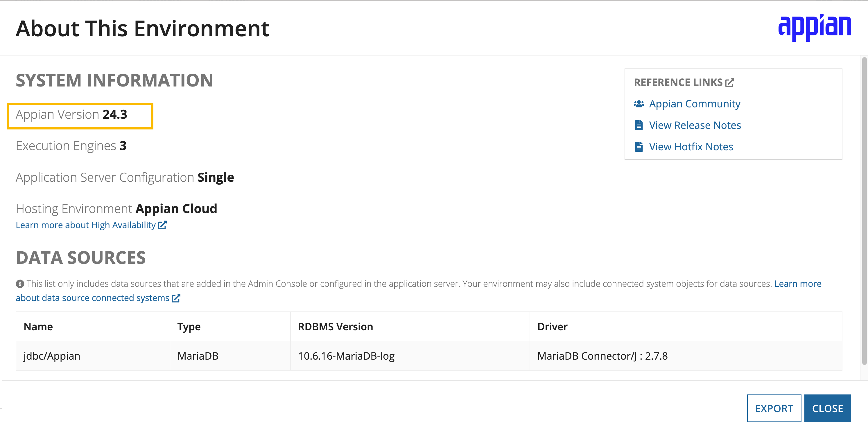
Task: Click the CLOSE button
Action: coord(828,408)
